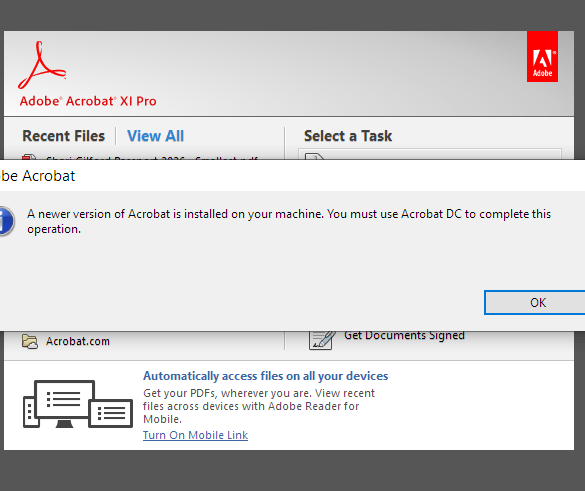The image size is (585, 491).
Task: Click the red Adobe logo badge
Action: point(542,56)
